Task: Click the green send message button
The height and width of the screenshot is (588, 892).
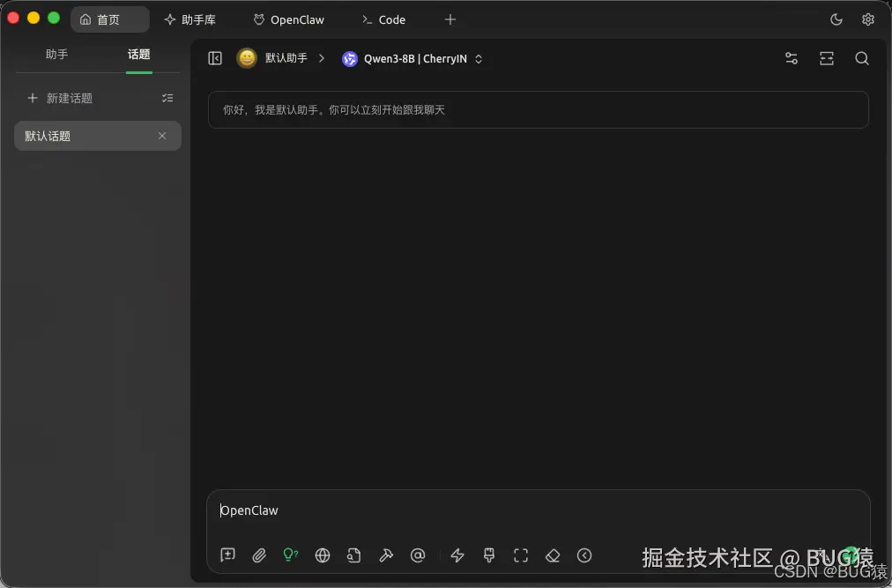Action: click(x=851, y=555)
